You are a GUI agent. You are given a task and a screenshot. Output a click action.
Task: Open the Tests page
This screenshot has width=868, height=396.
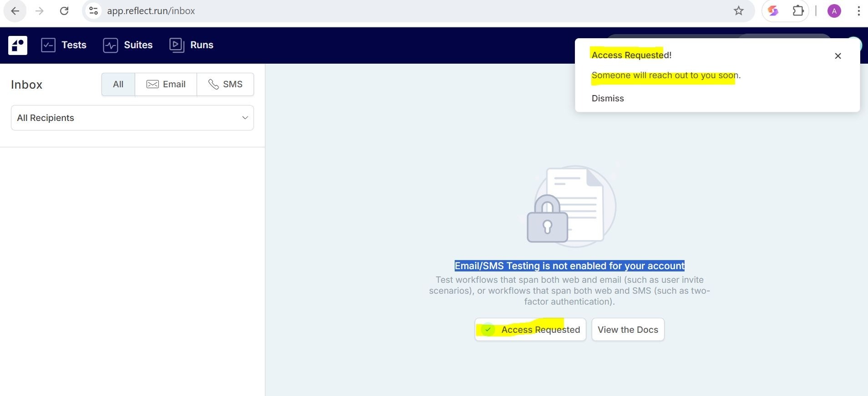click(x=64, y=45)
